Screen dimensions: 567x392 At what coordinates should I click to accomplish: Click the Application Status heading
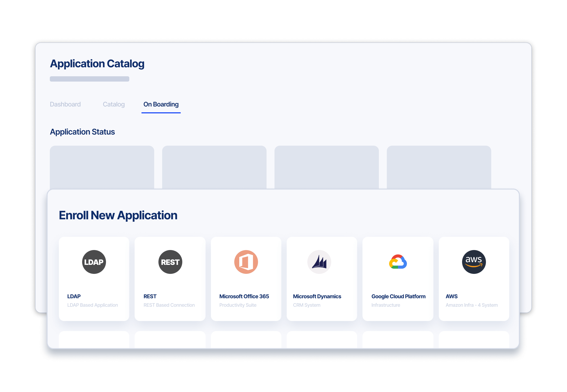pyautogui.click(x=82, y=132)
